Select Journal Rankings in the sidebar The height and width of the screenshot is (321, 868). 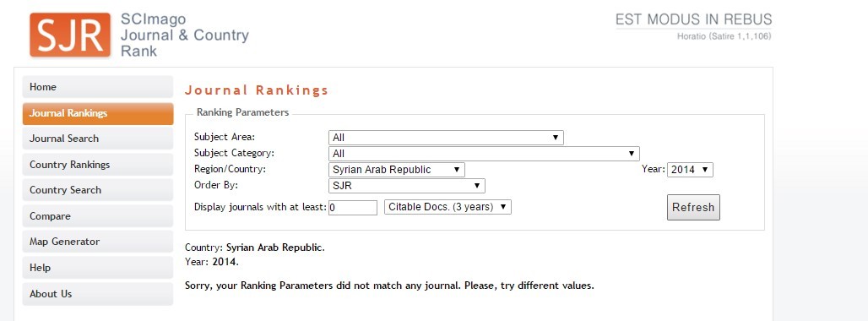[x=98, y=113]
